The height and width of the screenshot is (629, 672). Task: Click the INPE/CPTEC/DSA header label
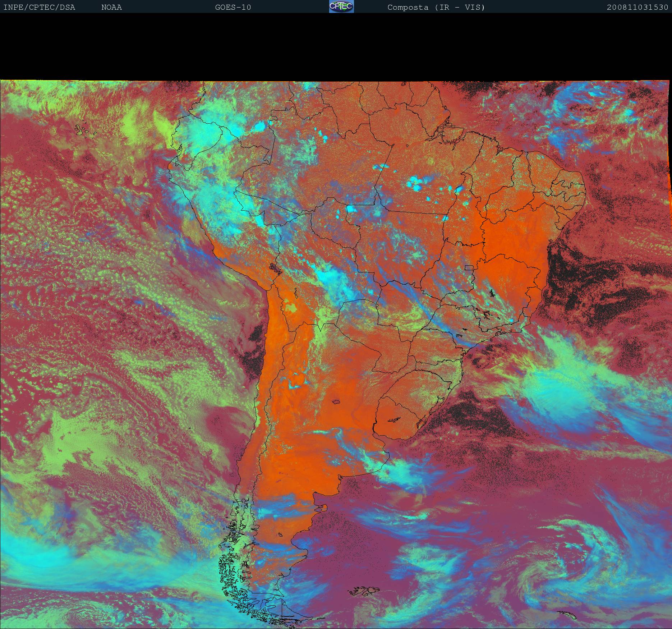[39, 7]
